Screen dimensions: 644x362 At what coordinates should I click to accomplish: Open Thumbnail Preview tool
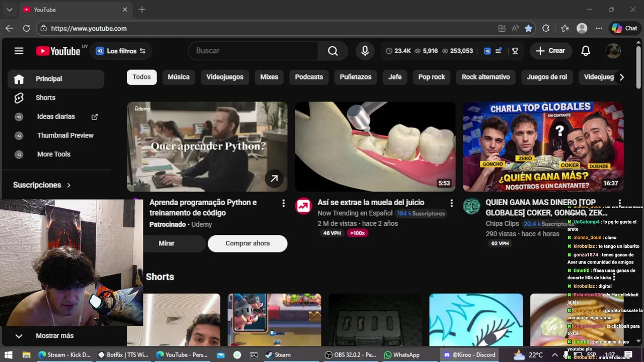click(56, 135)
